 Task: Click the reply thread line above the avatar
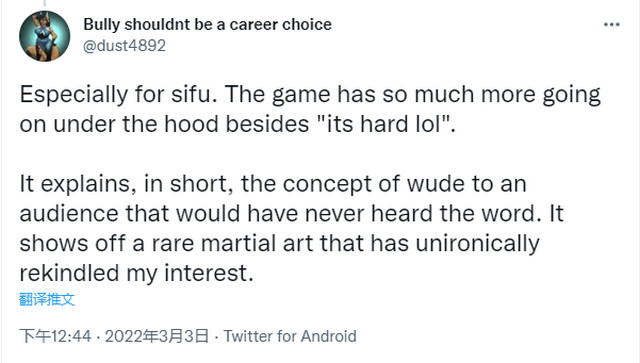coord(44,3)
